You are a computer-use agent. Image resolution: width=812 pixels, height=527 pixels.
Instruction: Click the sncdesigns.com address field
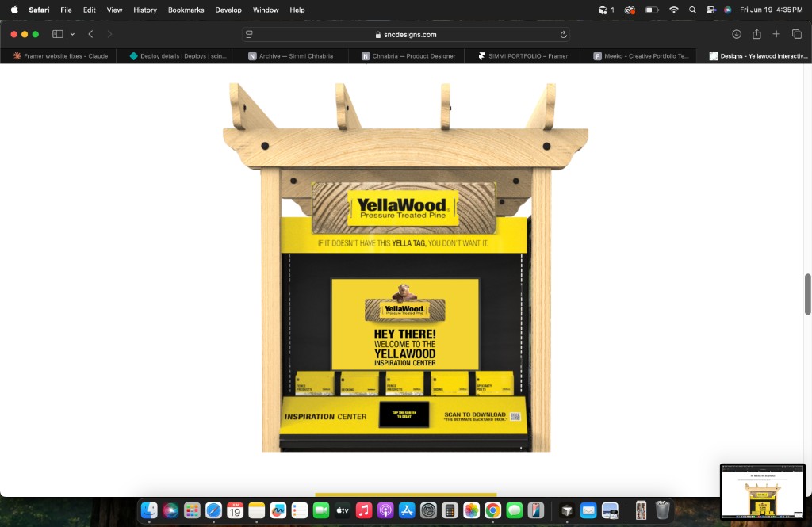[406, 35]
